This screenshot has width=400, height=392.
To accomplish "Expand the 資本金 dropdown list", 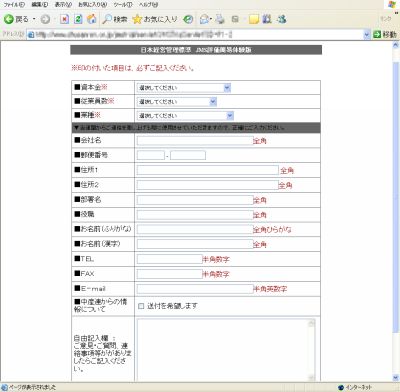I will coord(184,88).
